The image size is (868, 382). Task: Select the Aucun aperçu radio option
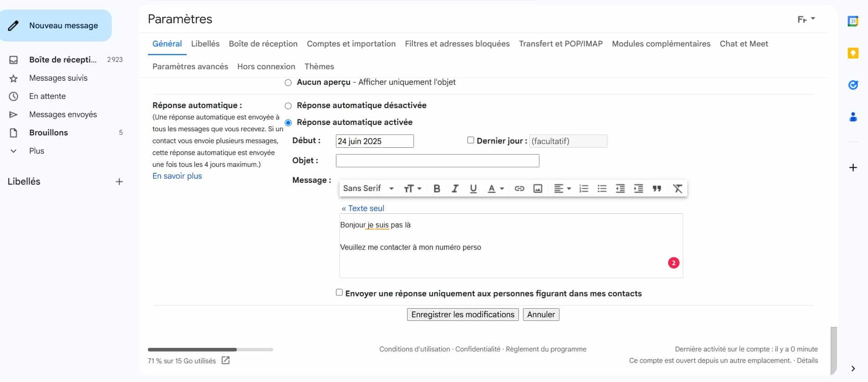[288, 83]
